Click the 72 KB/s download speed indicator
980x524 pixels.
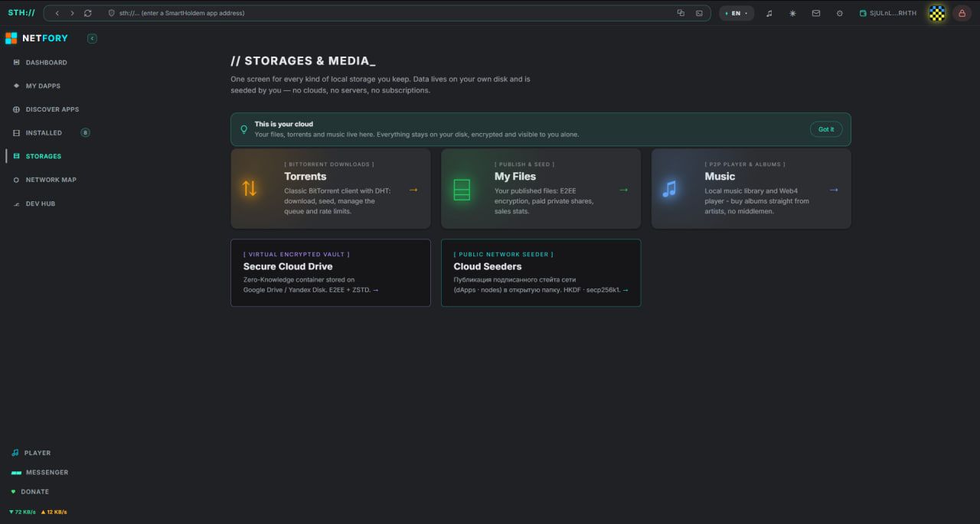[22, 512]
